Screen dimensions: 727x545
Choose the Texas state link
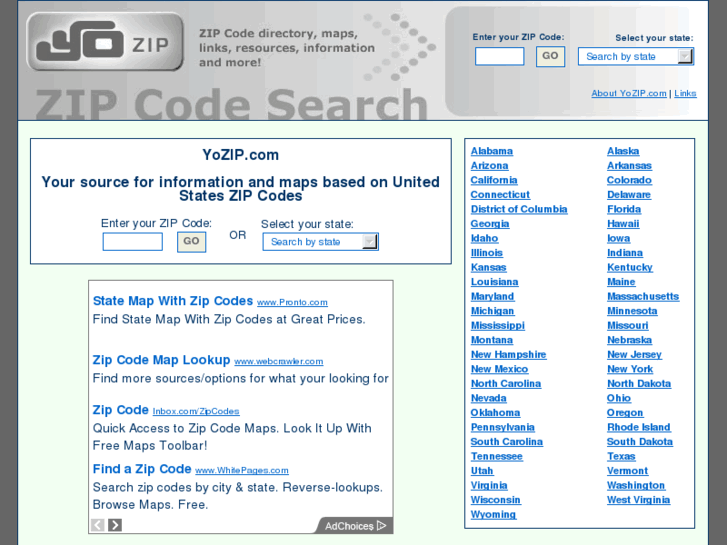click(x=621, y=456)
